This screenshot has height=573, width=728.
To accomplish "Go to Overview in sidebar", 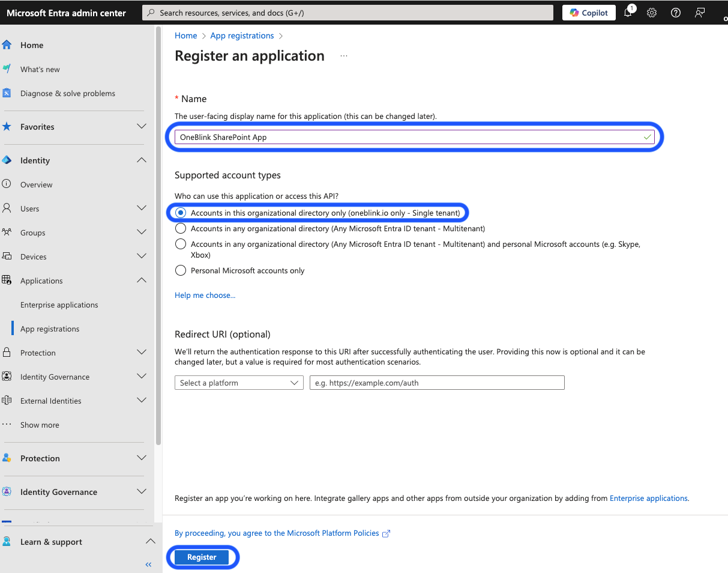I will click(x=37, y=184).
